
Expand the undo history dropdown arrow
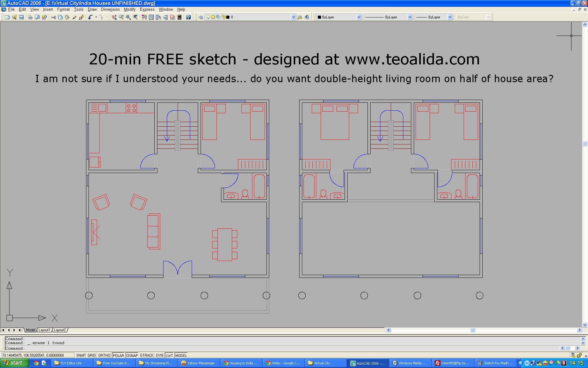tap(96, 17)
